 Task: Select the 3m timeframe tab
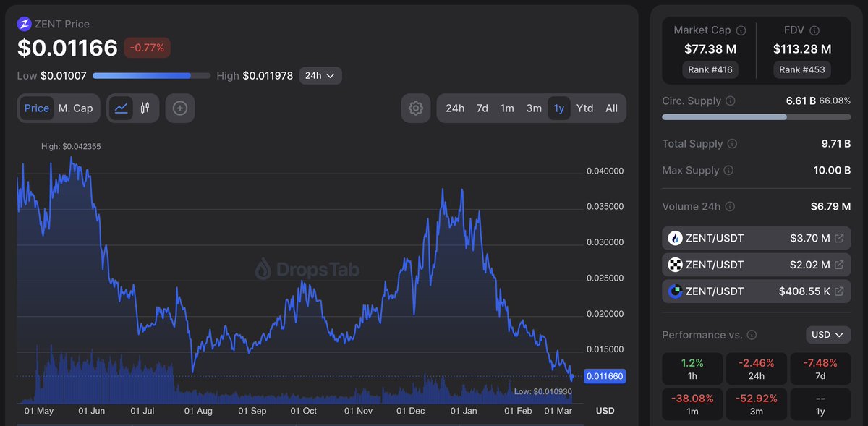pyautogui.click(x=534, y=108)
